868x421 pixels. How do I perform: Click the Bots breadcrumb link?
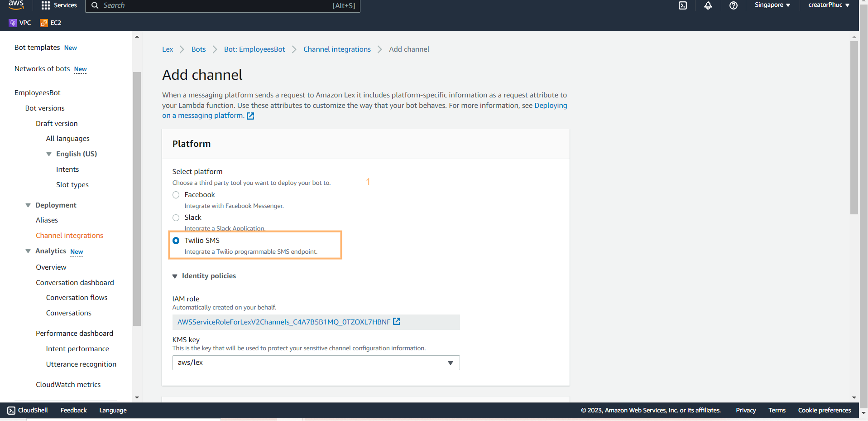pyautogui.click(x=199, y=49)
